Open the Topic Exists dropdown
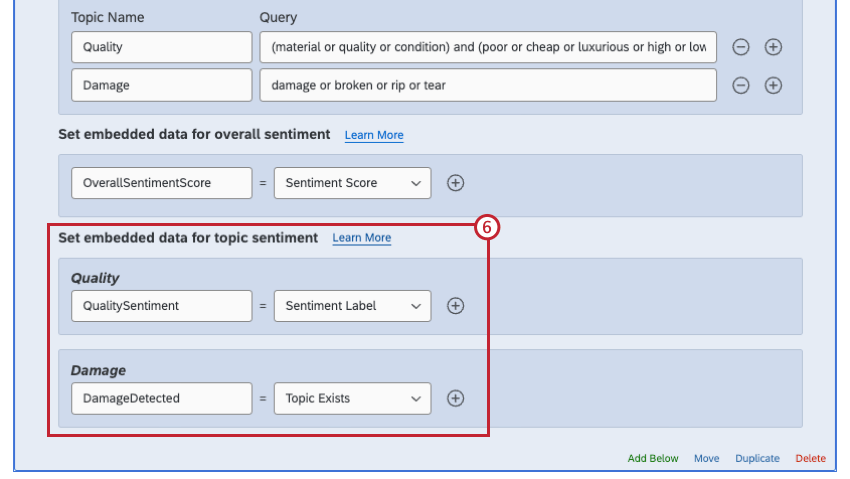Viewport: 850px width, 479px height. tap(352, 398)
